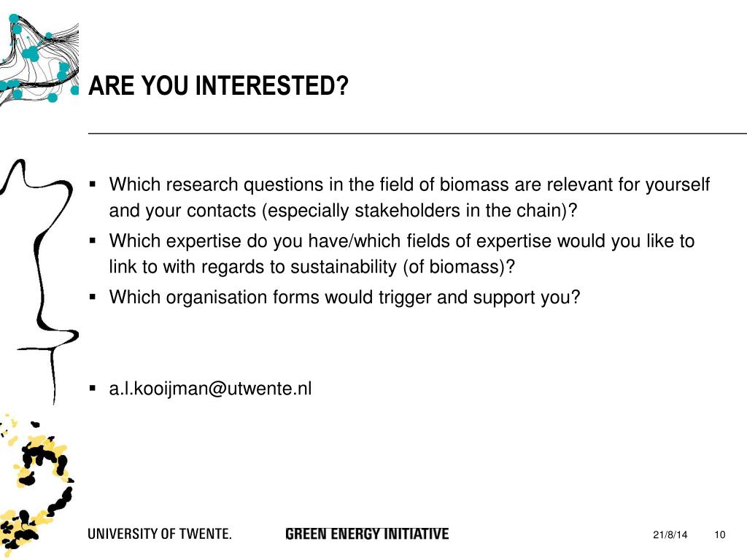Click the UNIVERSITY OF TWENTE logo
The height and width of the screenshot is (560, 747).
click(x=160, y=534)
